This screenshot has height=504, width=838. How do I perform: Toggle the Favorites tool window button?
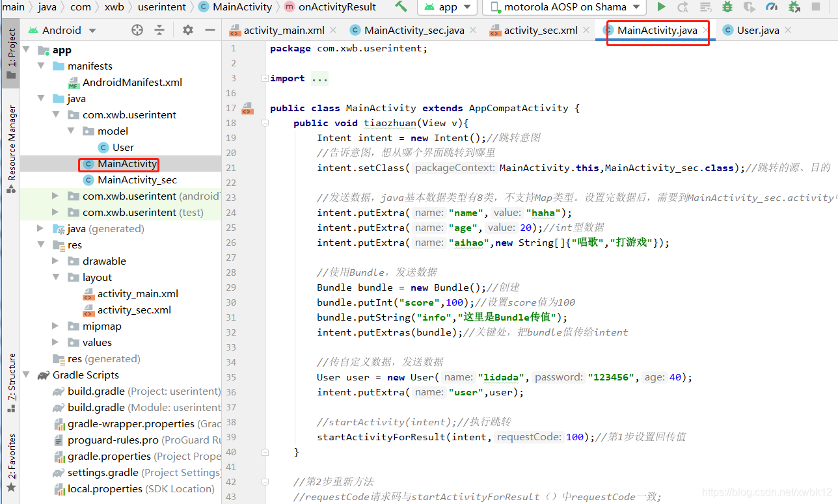(x=10, y=463)
